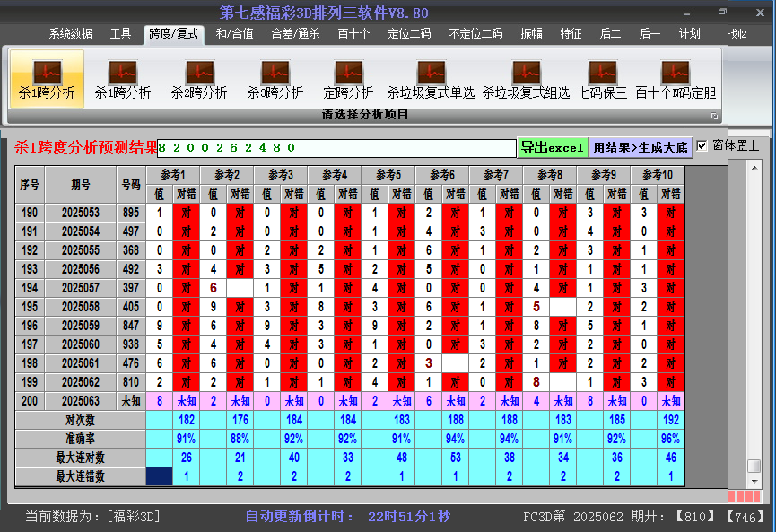776x532 pixels.
Task: Click the 期号 column header
Action: click(x=81, y=185)
